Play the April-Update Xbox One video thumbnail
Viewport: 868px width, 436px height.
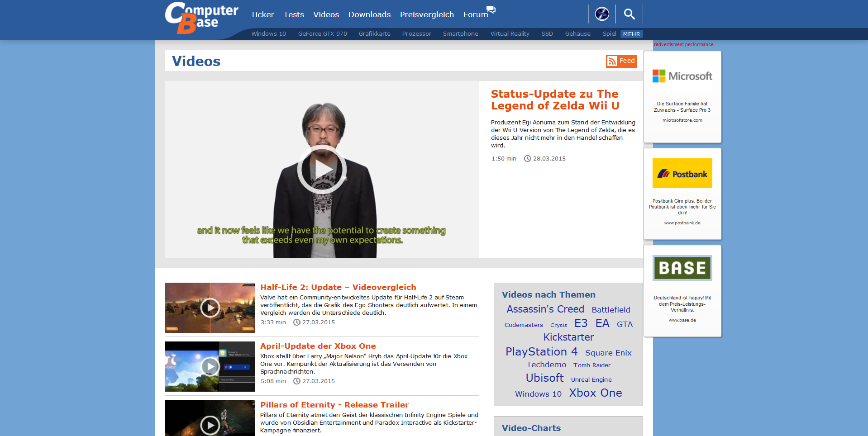point(210,366)
